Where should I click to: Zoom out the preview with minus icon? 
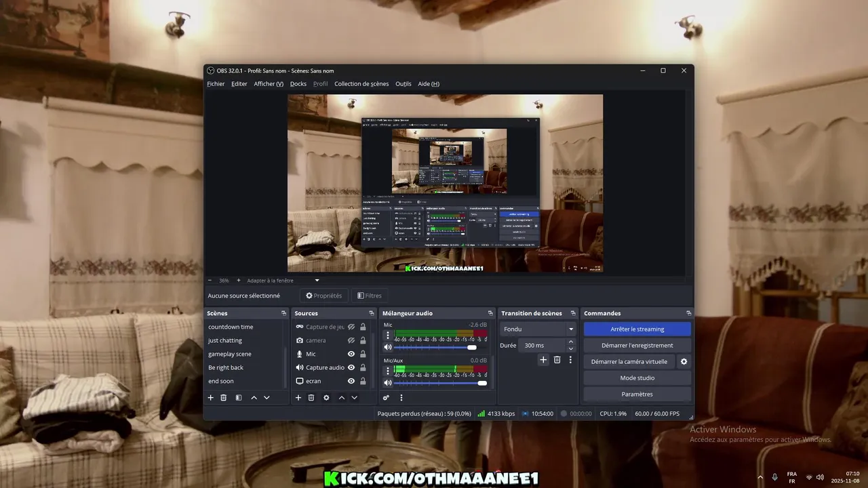pyautogui.click(x=210, y=280)
